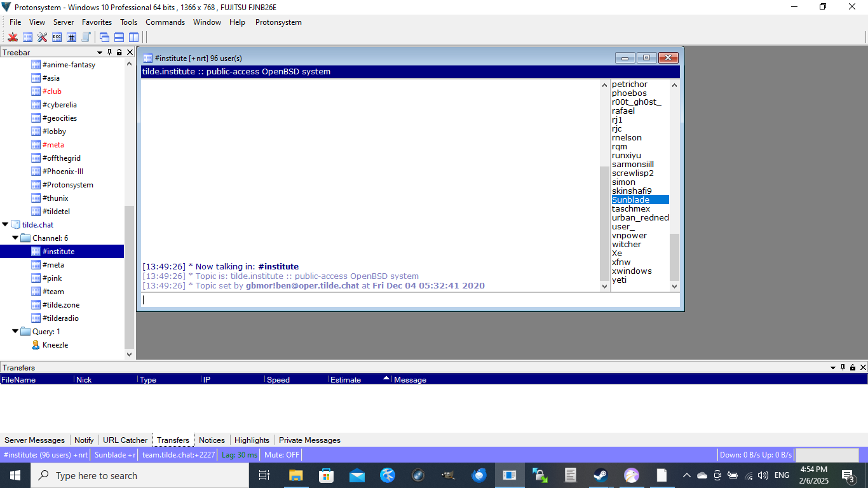Click the disconnect icon in the toolbar
The width and height of the screenshot is (868, 488).
(13, 37)
